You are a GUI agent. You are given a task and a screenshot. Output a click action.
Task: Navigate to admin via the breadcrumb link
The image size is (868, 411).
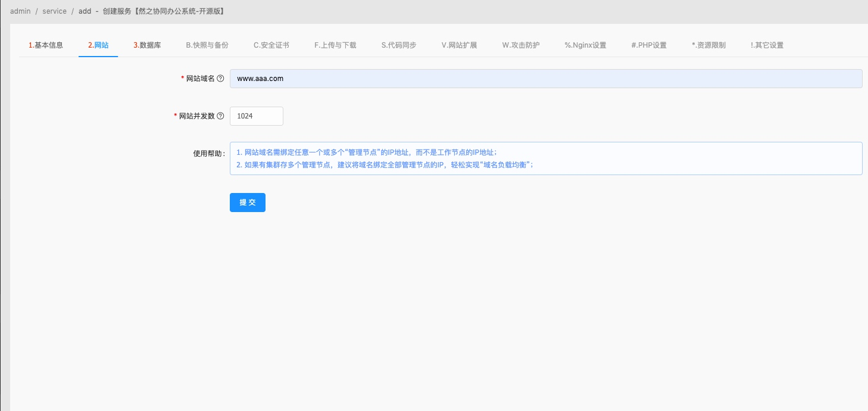coord(20,11)
